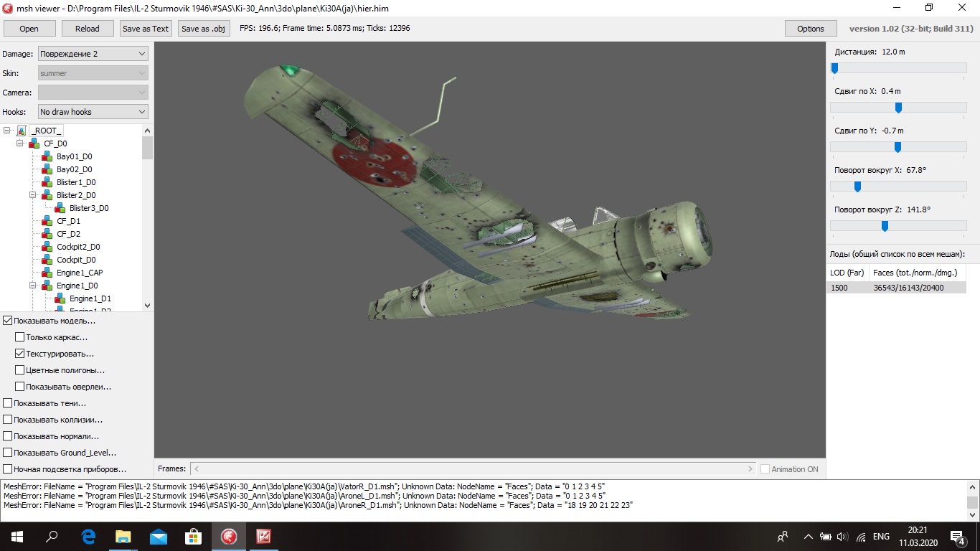Select the CF_D1 tree item

[x=68, y=221]
